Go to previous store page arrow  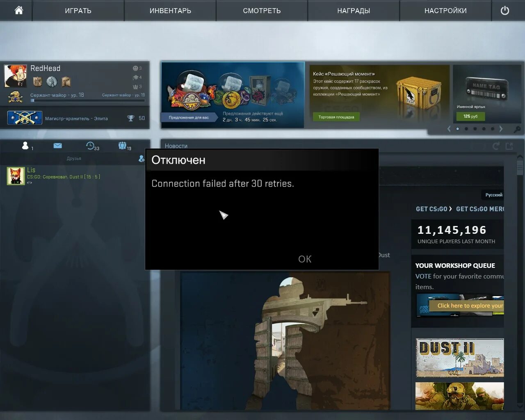coord(449,129)
